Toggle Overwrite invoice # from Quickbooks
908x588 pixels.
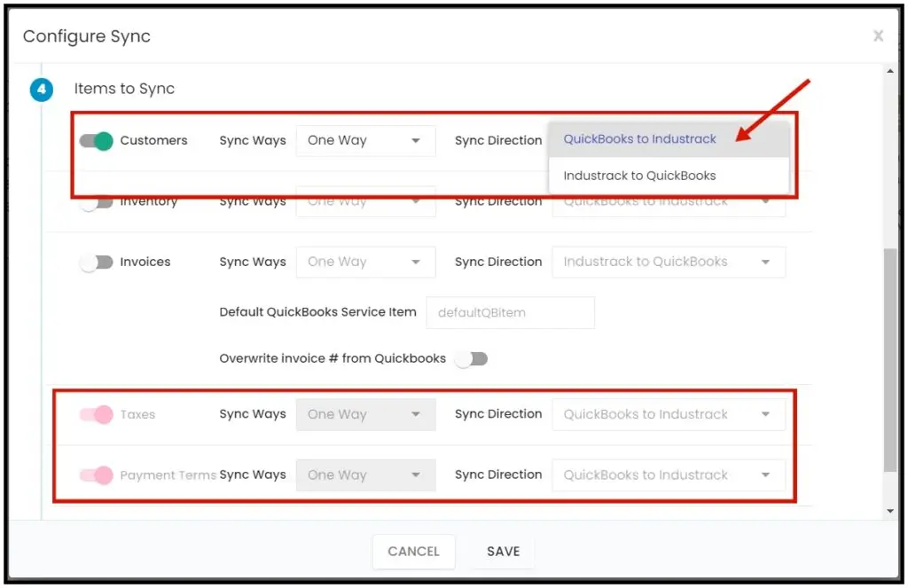[x=471, y=359]
